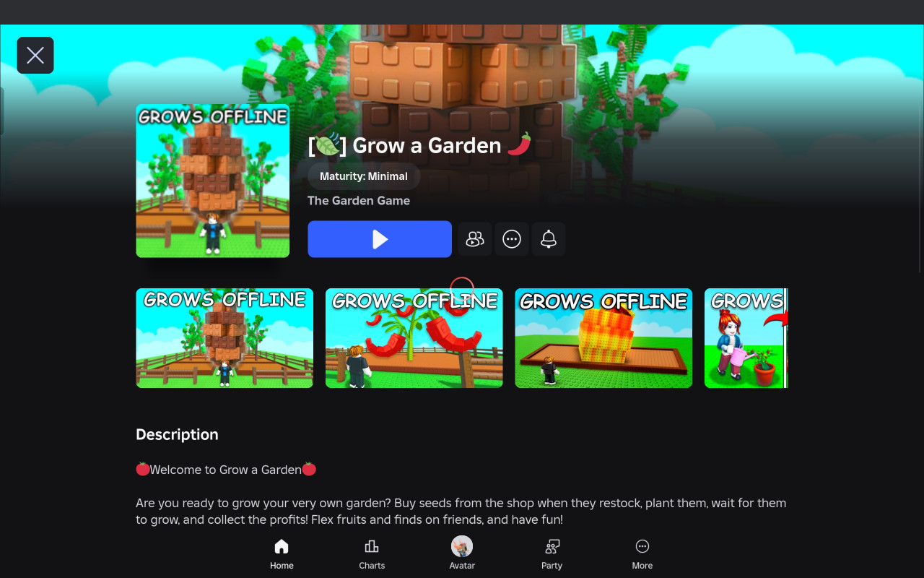Open the invite friends icon

pyautogui.click(x=475, y=239)
